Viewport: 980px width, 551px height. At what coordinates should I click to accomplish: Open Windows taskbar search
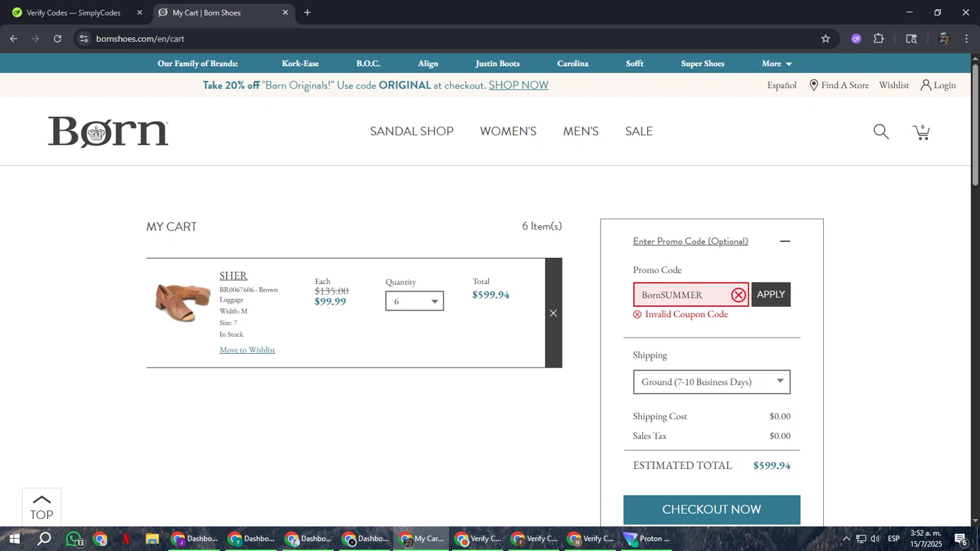pos(44,539)
